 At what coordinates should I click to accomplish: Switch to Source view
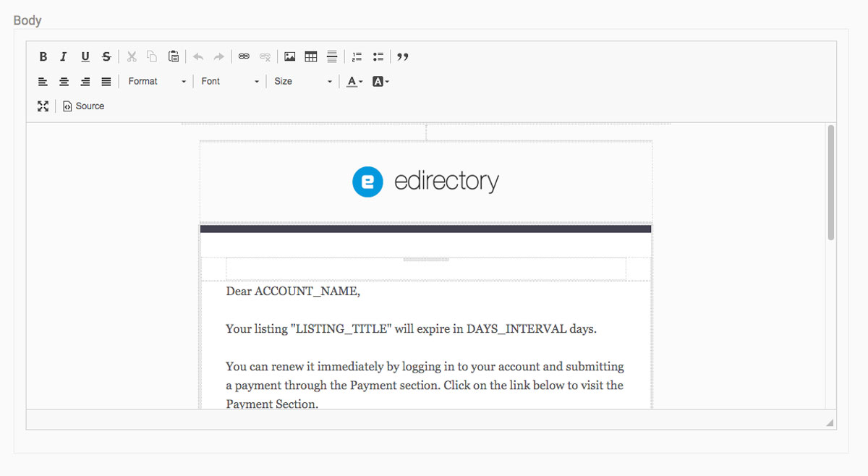tap(84, 106)
